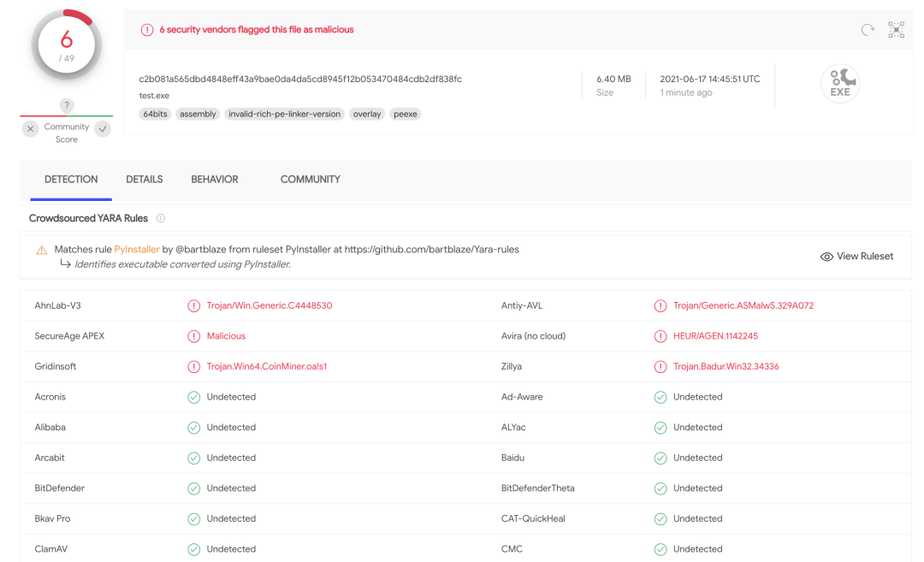Screen dimensions: 924x562
Task: Select the peexe tag
Action: point(406,115)
